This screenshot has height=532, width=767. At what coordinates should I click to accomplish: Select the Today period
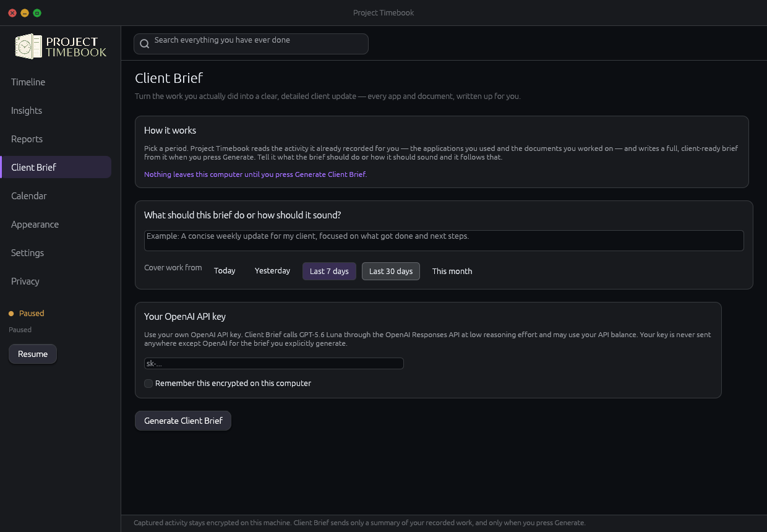(x=225, y=271)
